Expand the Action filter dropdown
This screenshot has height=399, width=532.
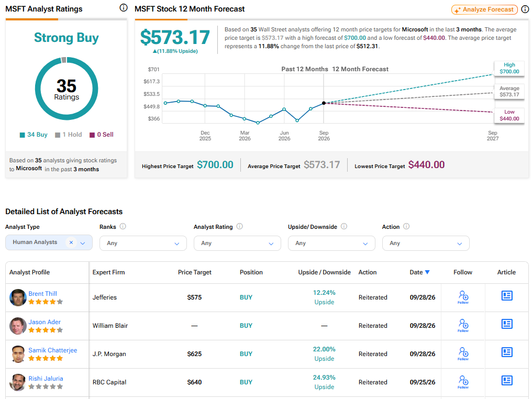click(426, 243)
